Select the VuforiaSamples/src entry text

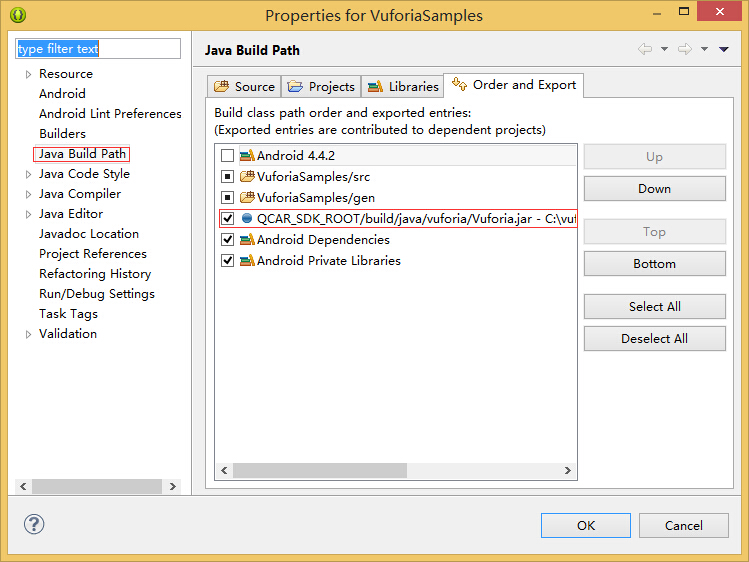313,177
